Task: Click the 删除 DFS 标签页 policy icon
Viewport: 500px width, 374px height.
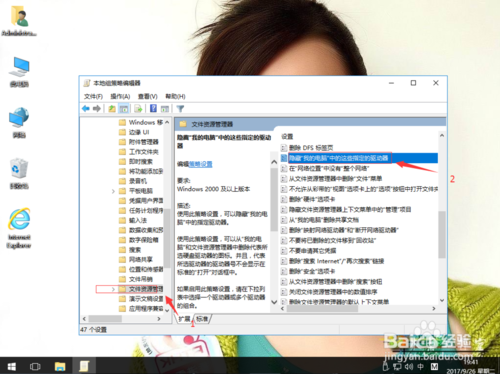Action: coord(284,147)
